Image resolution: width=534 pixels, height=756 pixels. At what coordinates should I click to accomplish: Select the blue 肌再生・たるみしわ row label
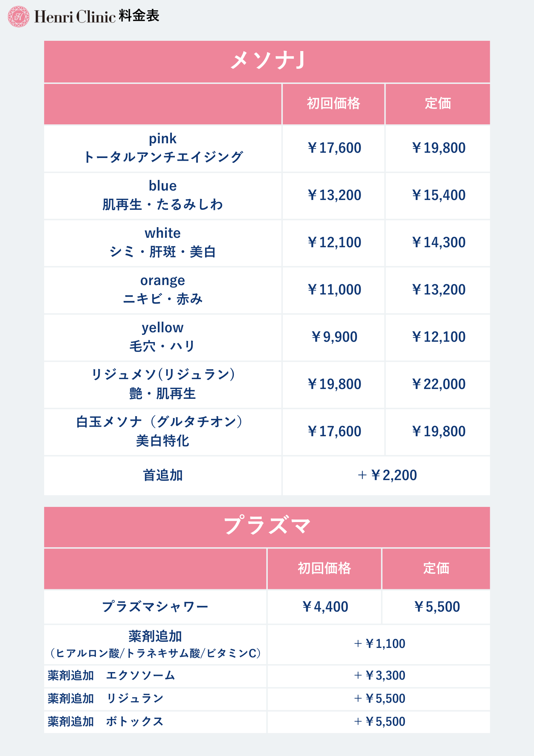(163, 195)
